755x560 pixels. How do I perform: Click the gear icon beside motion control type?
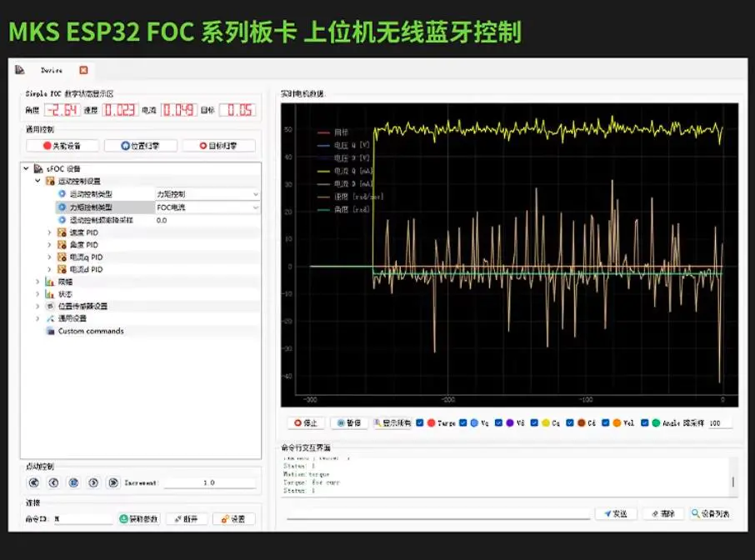tap(62, 193)
